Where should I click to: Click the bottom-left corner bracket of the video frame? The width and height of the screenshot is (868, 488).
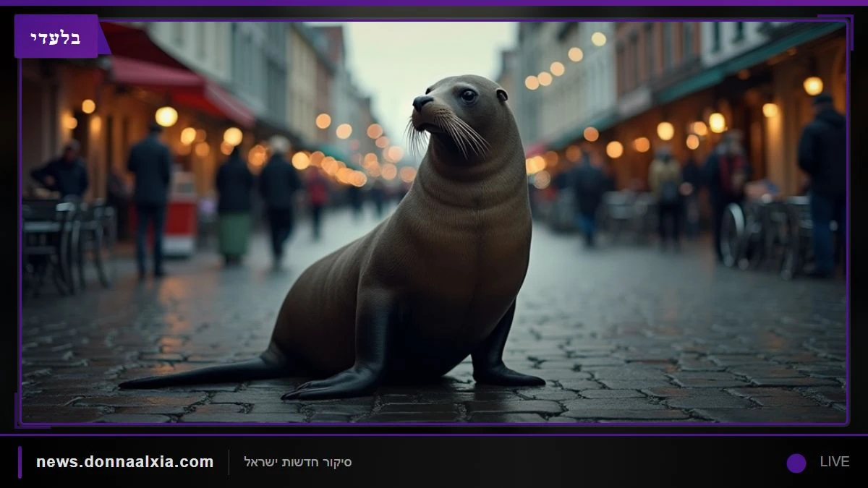coord(25,418)
